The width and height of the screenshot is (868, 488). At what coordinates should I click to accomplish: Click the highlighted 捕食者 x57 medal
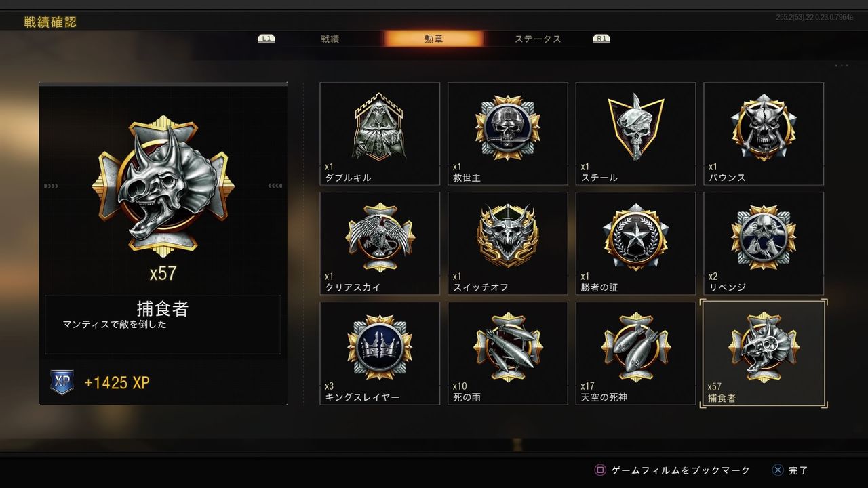click(764, 353)
